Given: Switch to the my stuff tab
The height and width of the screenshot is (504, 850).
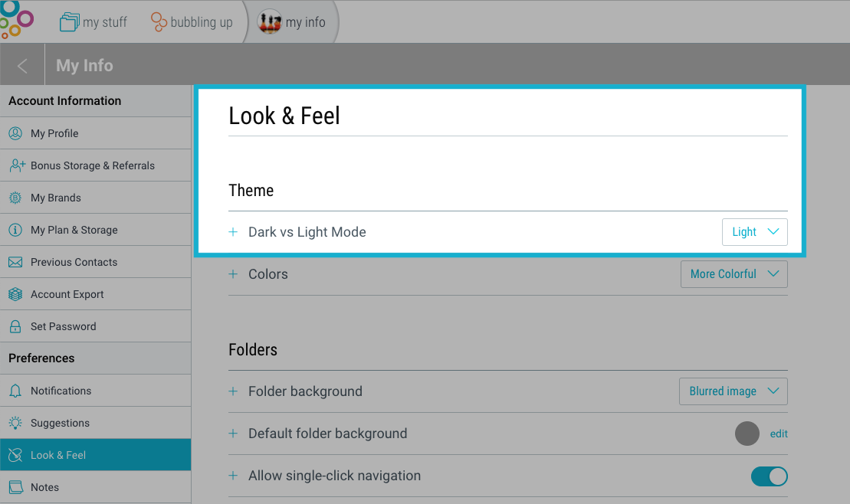Looking at the screenshot, I should click(x=94, y=22).
